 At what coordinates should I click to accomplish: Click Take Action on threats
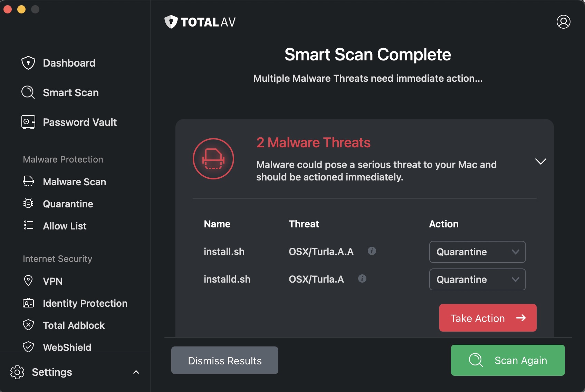click(x=487, y=318)
